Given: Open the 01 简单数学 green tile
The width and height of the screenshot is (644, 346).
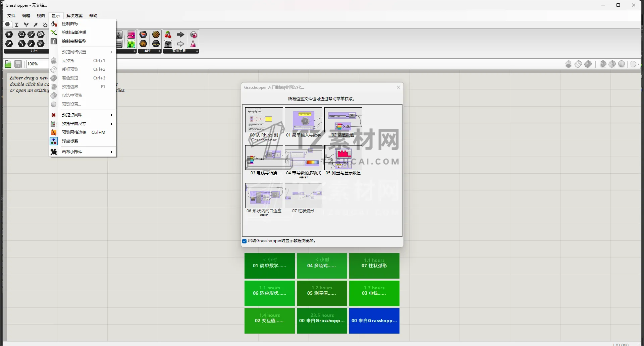Looking at the screenshot, I should 270,266.
